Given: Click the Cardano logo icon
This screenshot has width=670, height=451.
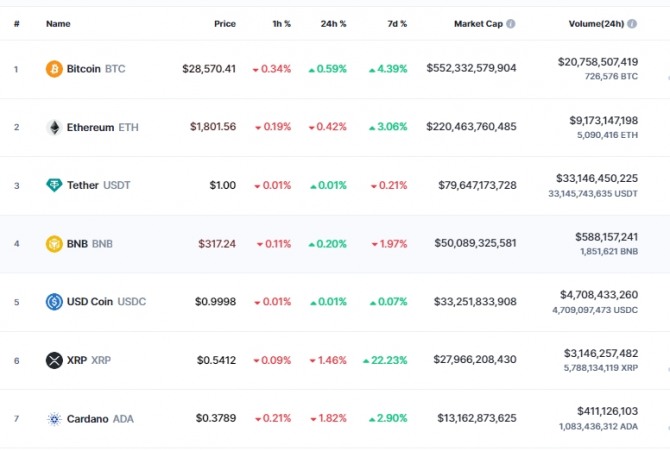Looking at the screenshot, I should click(54, 419).
